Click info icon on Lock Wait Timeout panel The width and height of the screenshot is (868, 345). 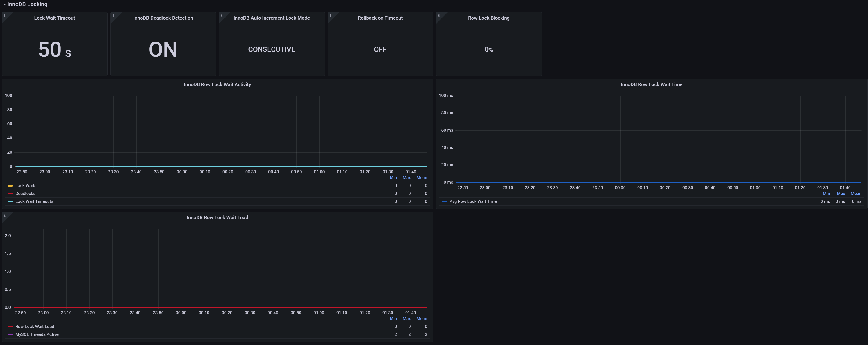5,16
